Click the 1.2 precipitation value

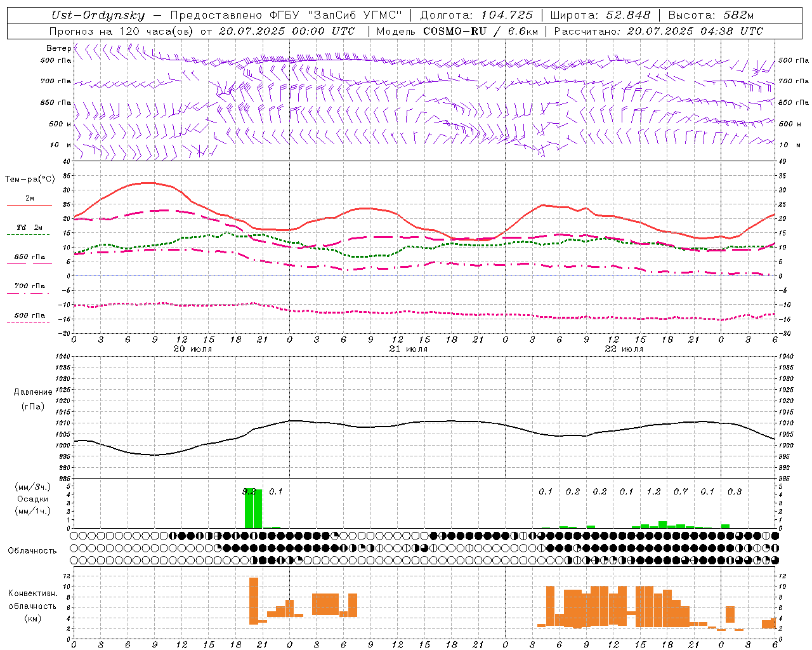(653, 491)
